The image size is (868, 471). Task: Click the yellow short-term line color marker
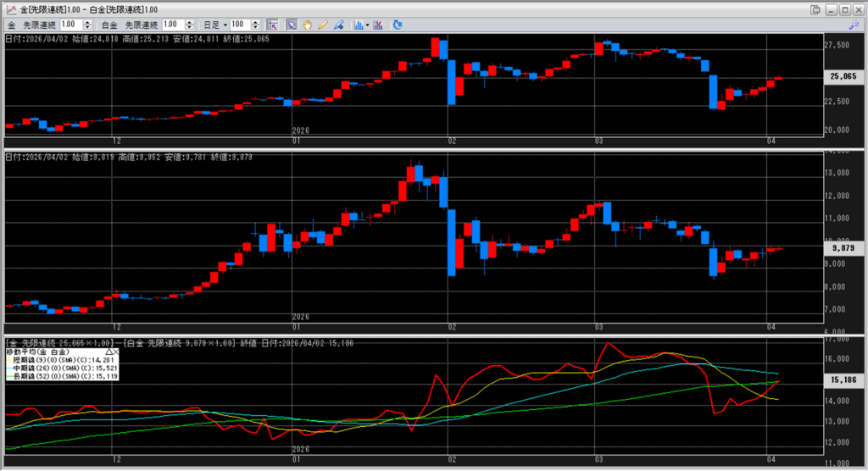click(9, 360)
